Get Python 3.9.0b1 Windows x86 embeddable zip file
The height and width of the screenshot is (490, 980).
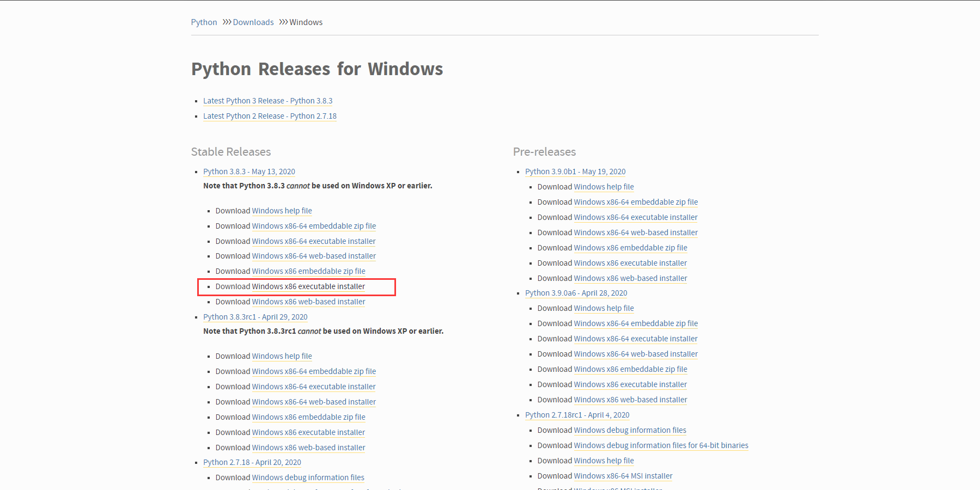coord(630,248)
